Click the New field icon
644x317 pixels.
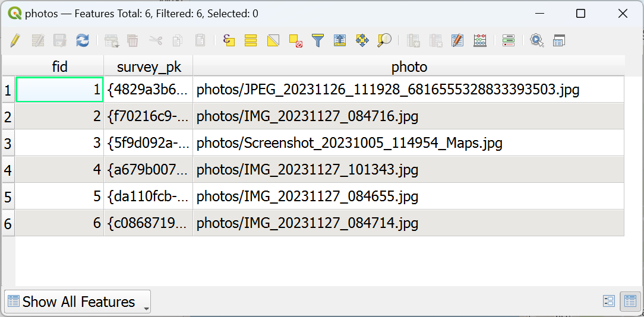pos(413,40)
